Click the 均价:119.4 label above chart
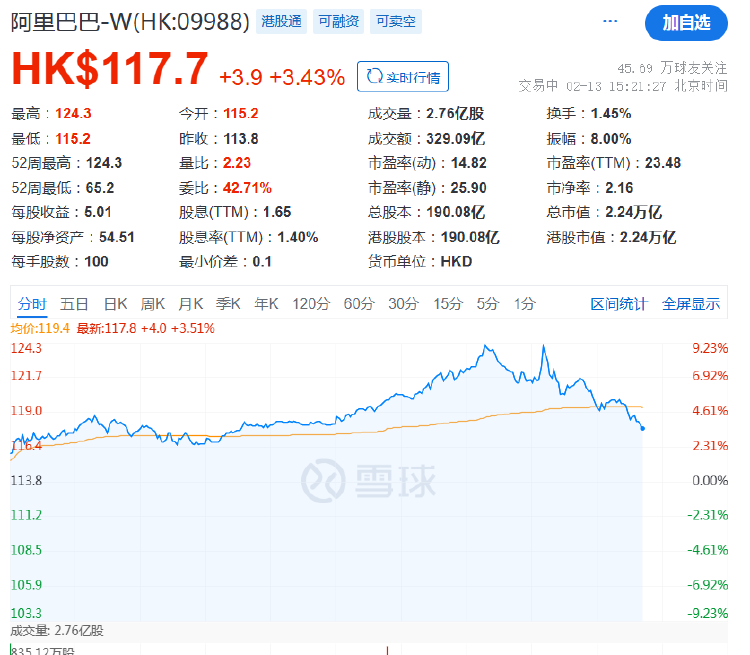The height and width of the screenshot is (655, 750). click(x=40, y=328)
